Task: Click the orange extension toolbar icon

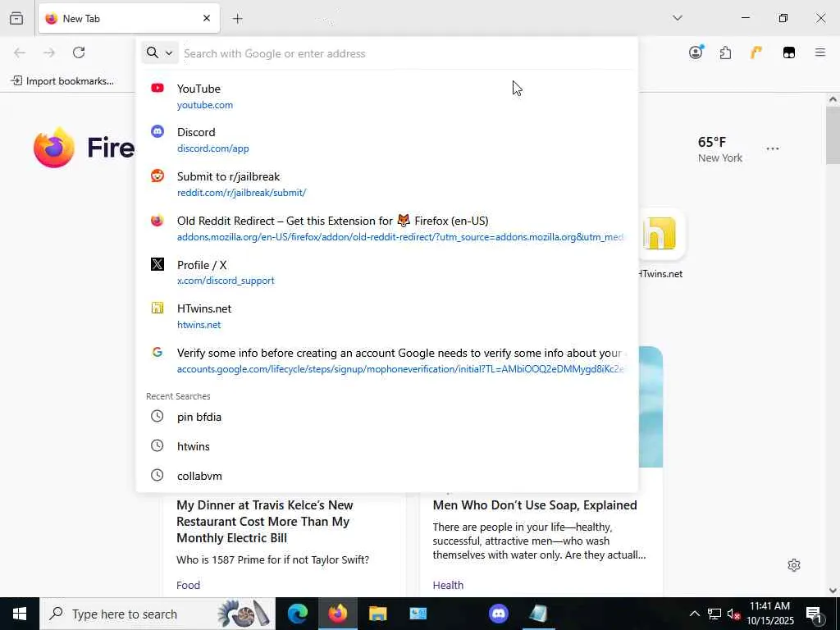Action: coord(756,52)
